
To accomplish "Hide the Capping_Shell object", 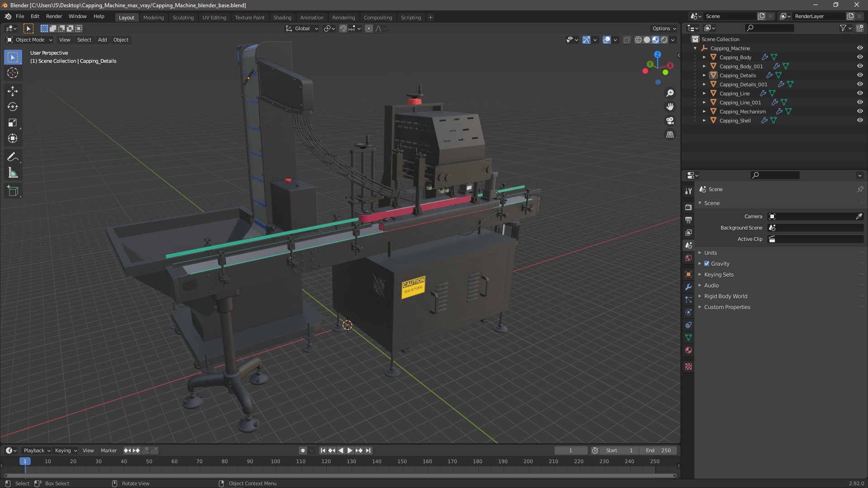I will 860,120.
